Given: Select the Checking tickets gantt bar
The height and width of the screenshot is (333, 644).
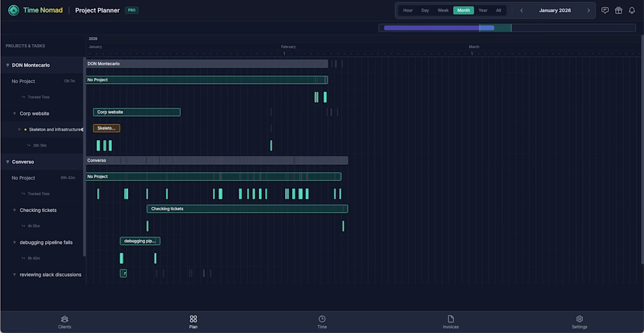Looking at the screenshot, I should click(x=247, y=209).
